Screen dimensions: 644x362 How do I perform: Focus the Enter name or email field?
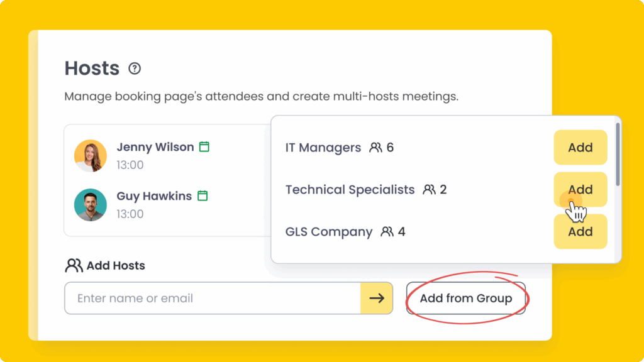[213, 299]
